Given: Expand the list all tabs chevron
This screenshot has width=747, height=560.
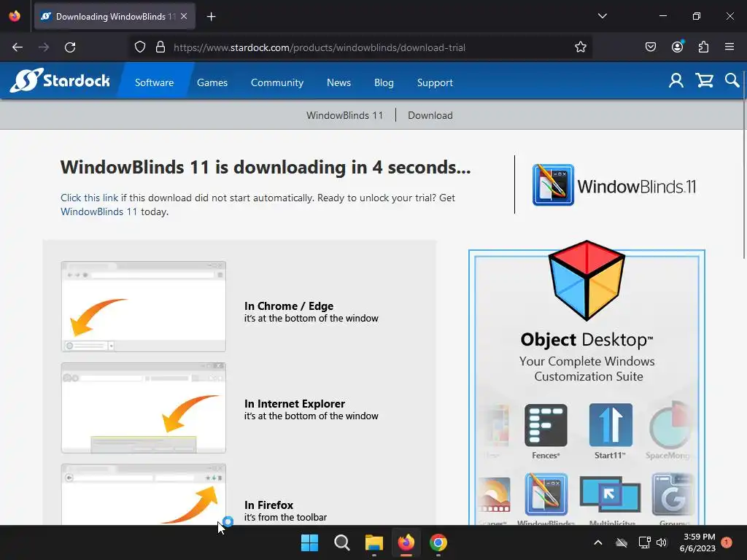Looking at the screenshot, I should pos(602,16).
